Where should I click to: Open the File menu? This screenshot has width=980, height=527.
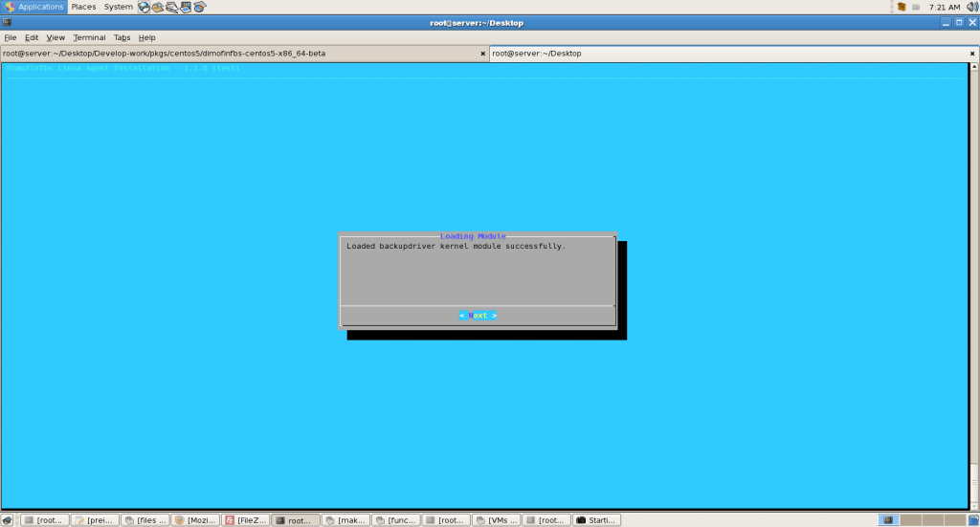point(10,37)
